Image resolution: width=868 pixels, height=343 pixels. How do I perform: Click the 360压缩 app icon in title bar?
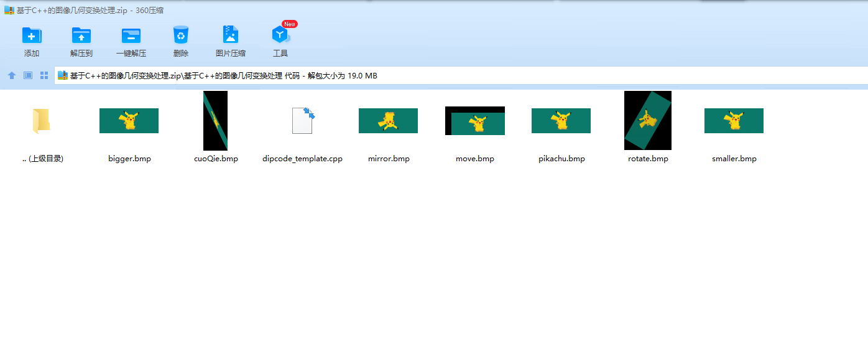[x=9, y=10]
